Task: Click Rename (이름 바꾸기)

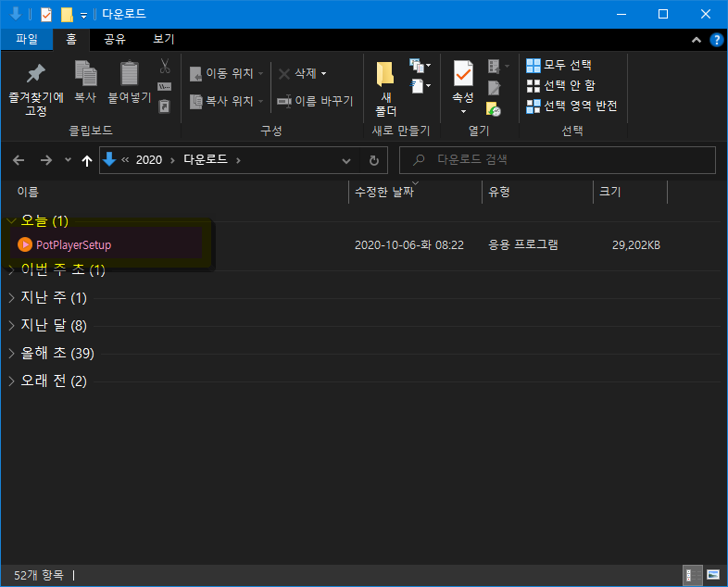Action: 315,101
